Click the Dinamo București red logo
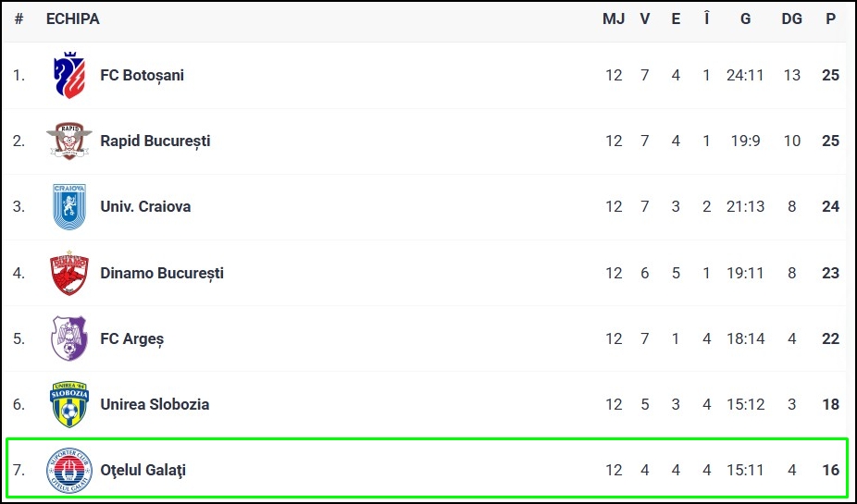 [x=69, y=273]
